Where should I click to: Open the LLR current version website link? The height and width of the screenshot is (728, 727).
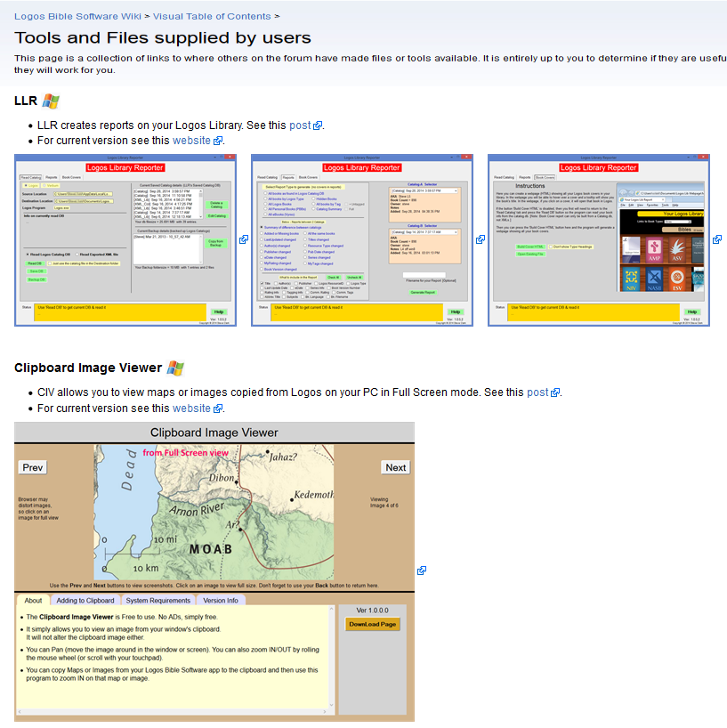pyautogui.click(x=191, y=141)
